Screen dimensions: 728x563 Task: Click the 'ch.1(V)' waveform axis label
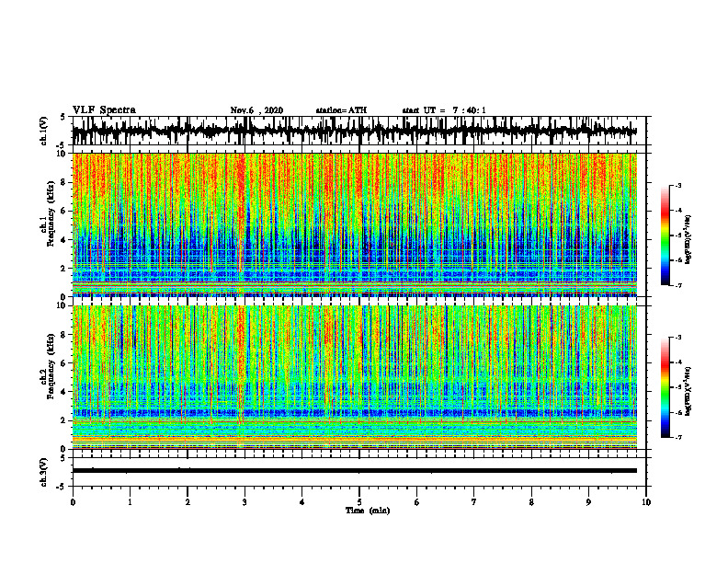(x=44, y=131)
